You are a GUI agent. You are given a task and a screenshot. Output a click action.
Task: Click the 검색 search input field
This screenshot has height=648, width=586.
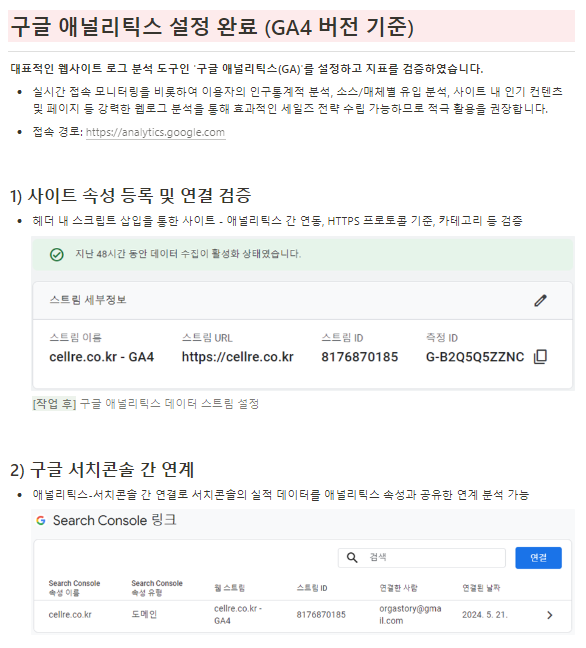point(422,557)
